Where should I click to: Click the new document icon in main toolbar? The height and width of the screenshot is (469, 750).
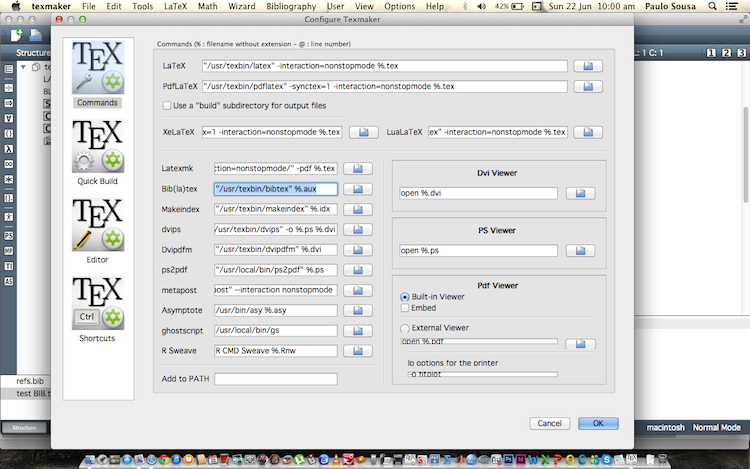pos(17,35)
